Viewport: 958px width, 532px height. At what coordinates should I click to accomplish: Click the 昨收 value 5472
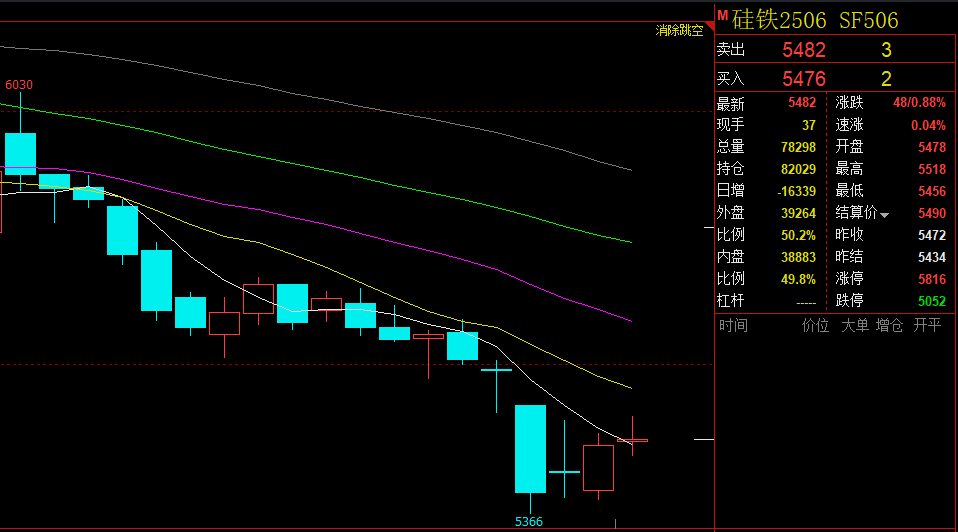point(932,235)
